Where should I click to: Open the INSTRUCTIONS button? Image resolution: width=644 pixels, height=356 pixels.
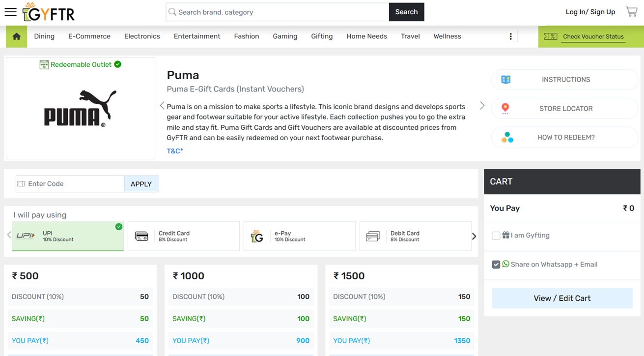coord(565,80)
